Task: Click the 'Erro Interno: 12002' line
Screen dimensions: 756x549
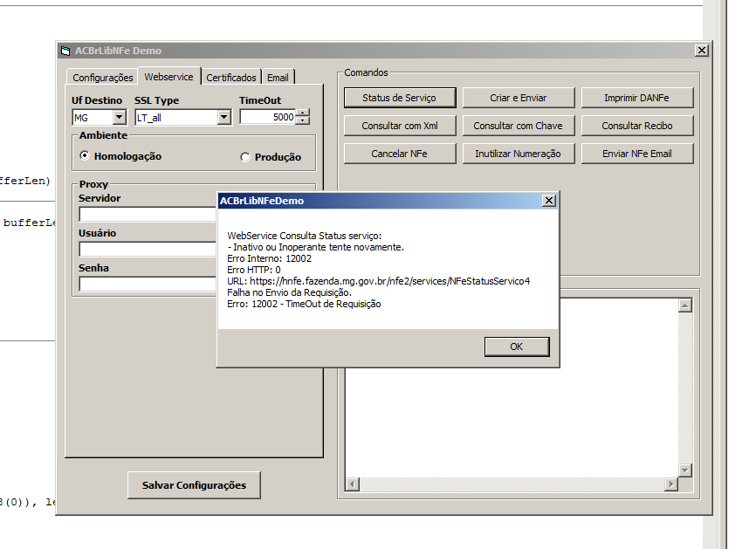Action: coord(270,258)
